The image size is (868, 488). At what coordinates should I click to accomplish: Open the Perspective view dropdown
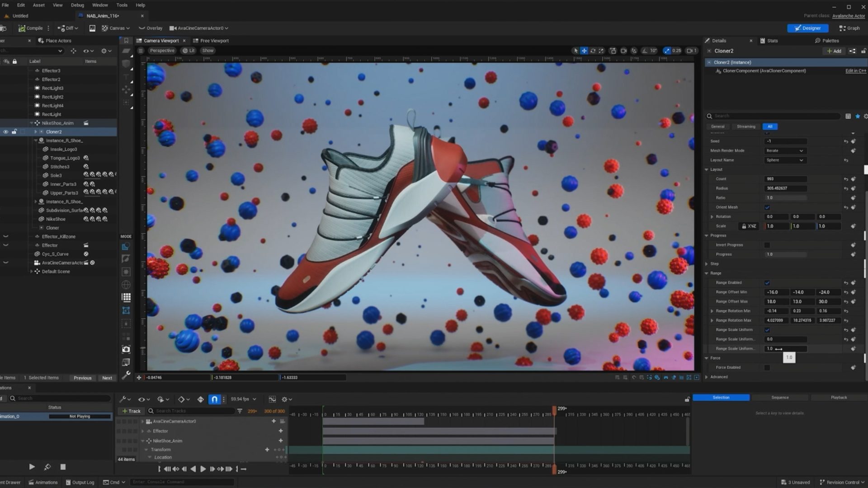162,51
